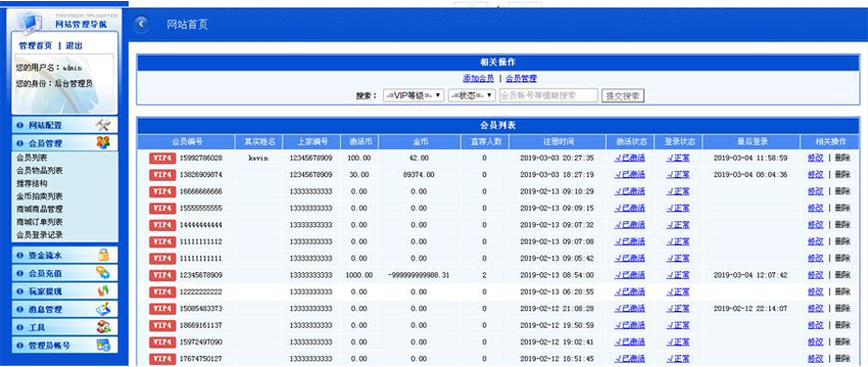Click 删除 for member 16666666666
Viewport: 868px width, 367px height.
[x=843, y=191]
